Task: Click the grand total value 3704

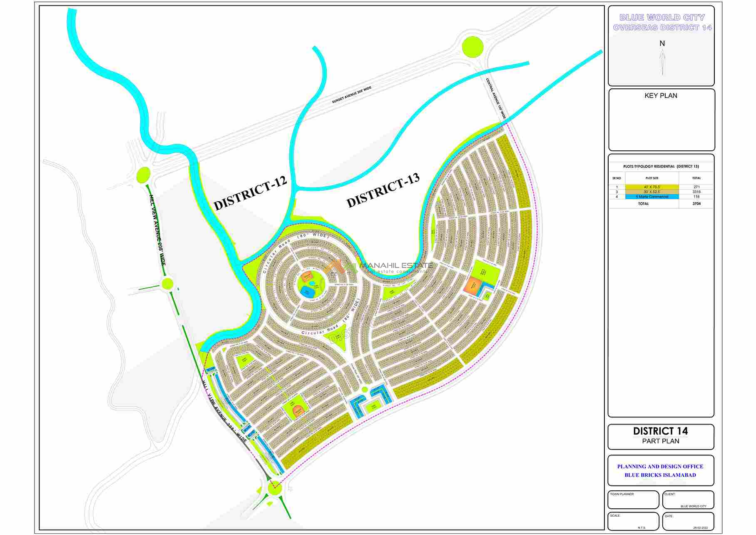Action: click(696, 204)
